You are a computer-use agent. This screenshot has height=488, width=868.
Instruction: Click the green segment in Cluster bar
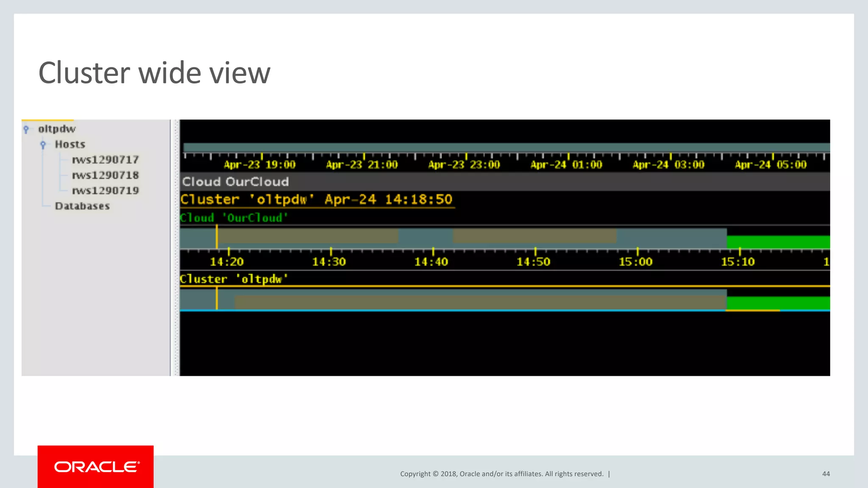coord(778,303)
